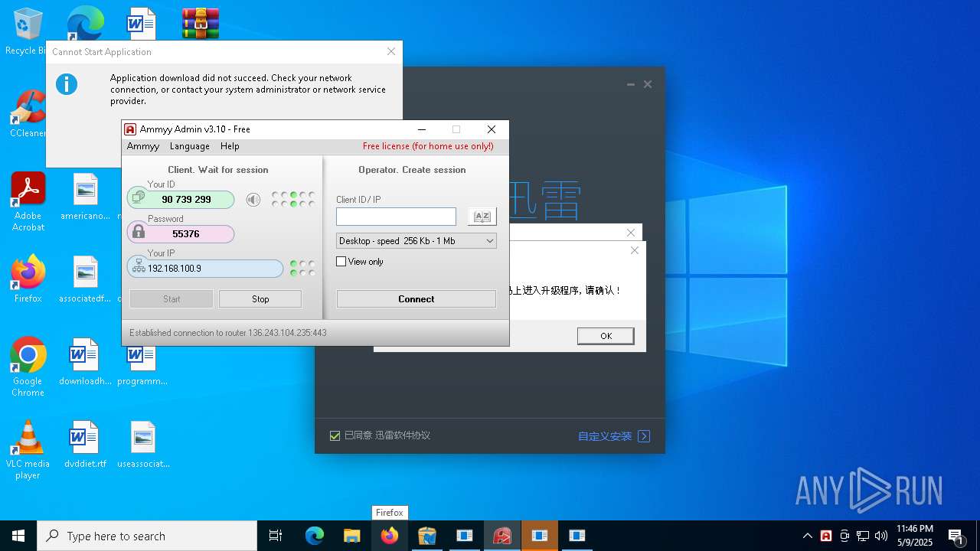Select the Firefox desktop shortcut
The width and height of the screenshot is (980, 551).
[28, 279]
